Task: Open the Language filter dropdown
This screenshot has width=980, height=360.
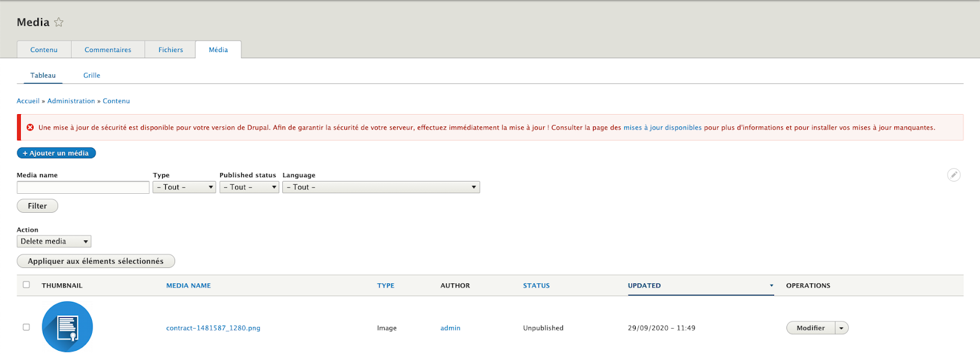Action: [x=381, y=187]
